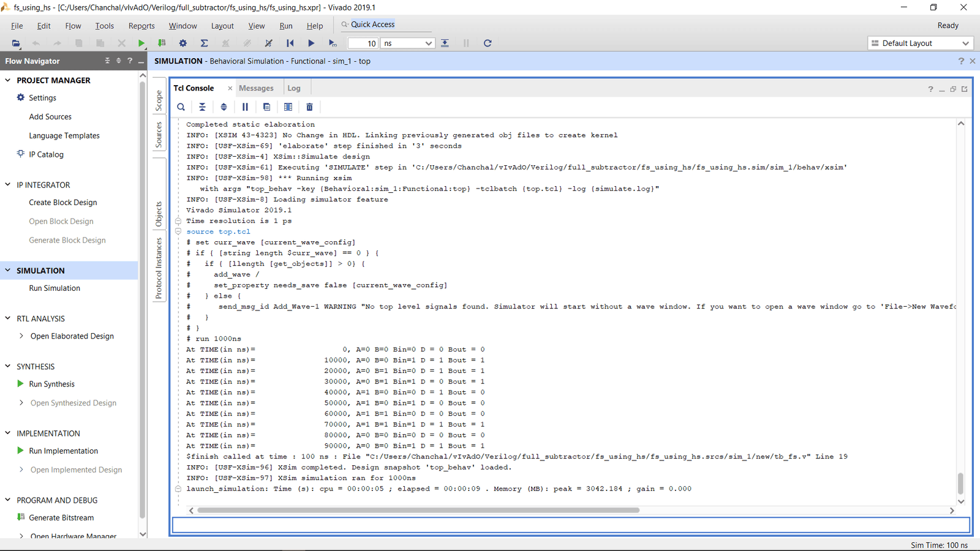Collapse PROJECT MANAGER section
Viewport: 980px width, 551px height.
pos(8,80)
